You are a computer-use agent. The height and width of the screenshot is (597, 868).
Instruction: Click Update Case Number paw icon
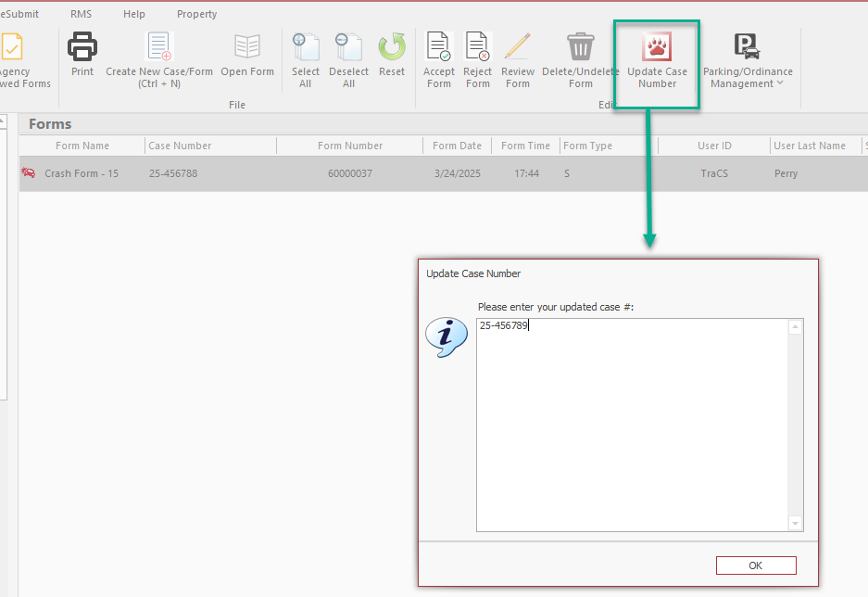point(657,48)
